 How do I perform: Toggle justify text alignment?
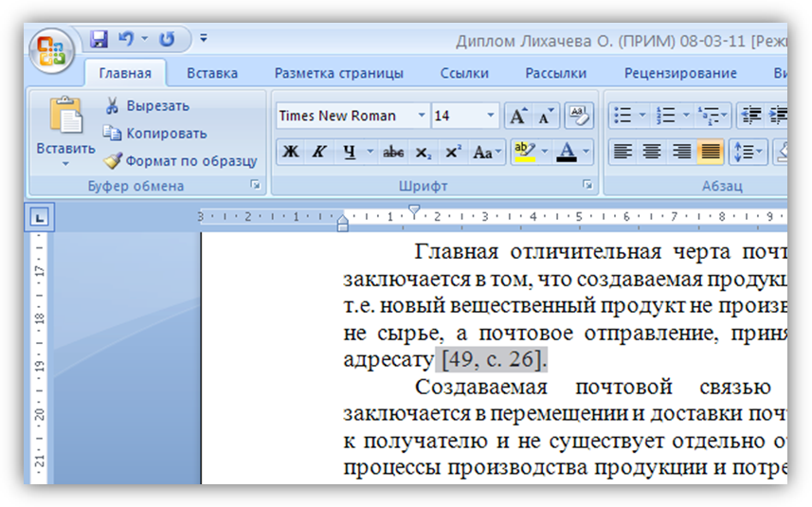point(710,152)
